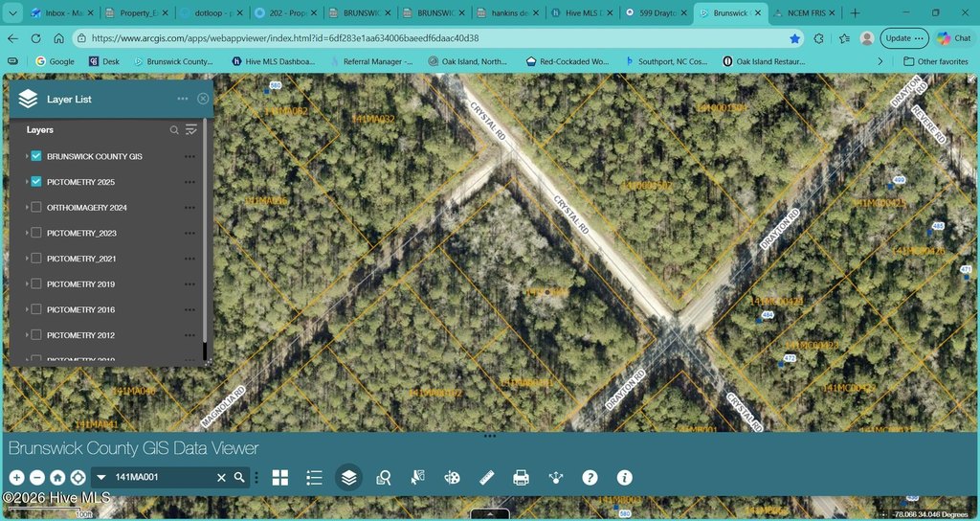Viewport: 980px width, 521px height.
Task: Open the About info icon
Action: tap(624, 477)
